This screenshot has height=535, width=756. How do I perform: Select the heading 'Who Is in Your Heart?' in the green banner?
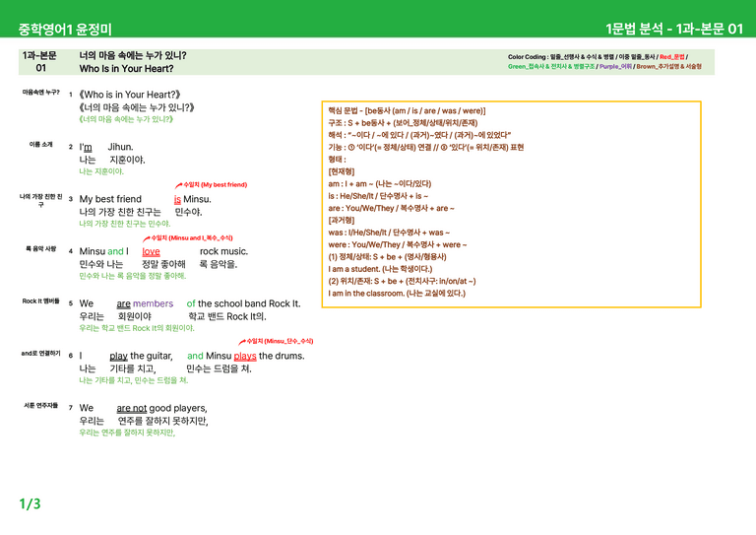tap(126, 69)
